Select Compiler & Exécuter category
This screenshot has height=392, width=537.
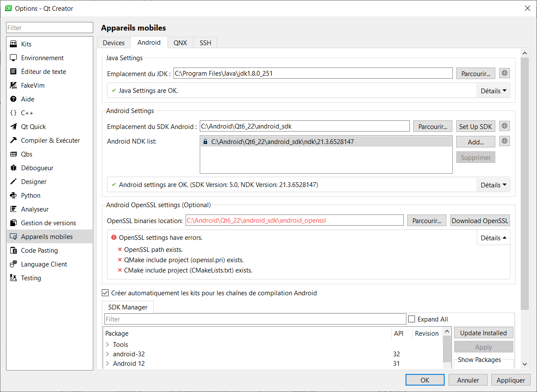[49, 141]
